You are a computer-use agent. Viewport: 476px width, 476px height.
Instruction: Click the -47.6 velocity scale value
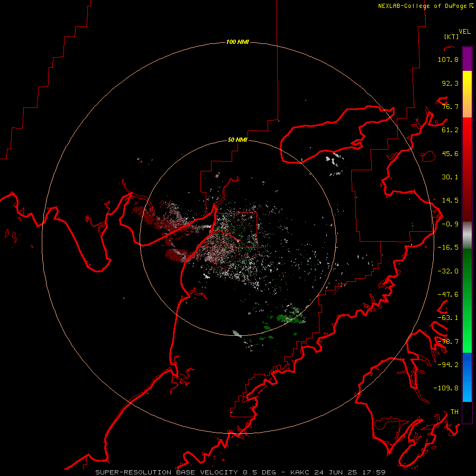click(448, 295)
